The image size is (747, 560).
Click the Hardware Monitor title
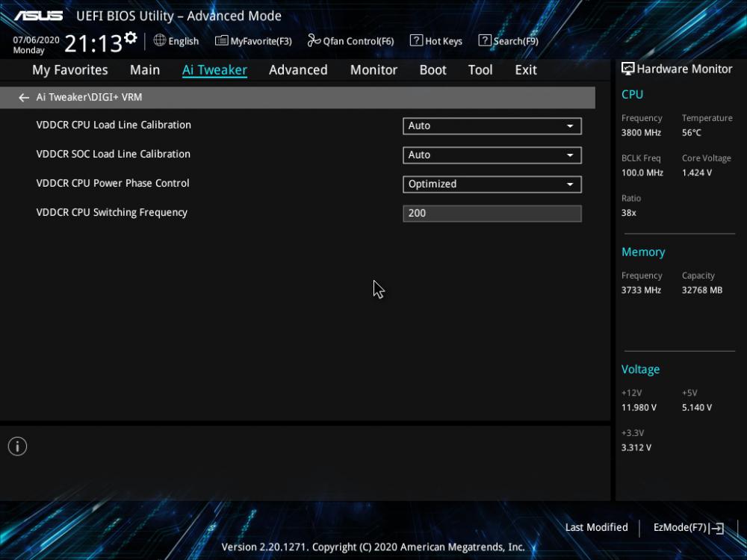coord(684,69)
